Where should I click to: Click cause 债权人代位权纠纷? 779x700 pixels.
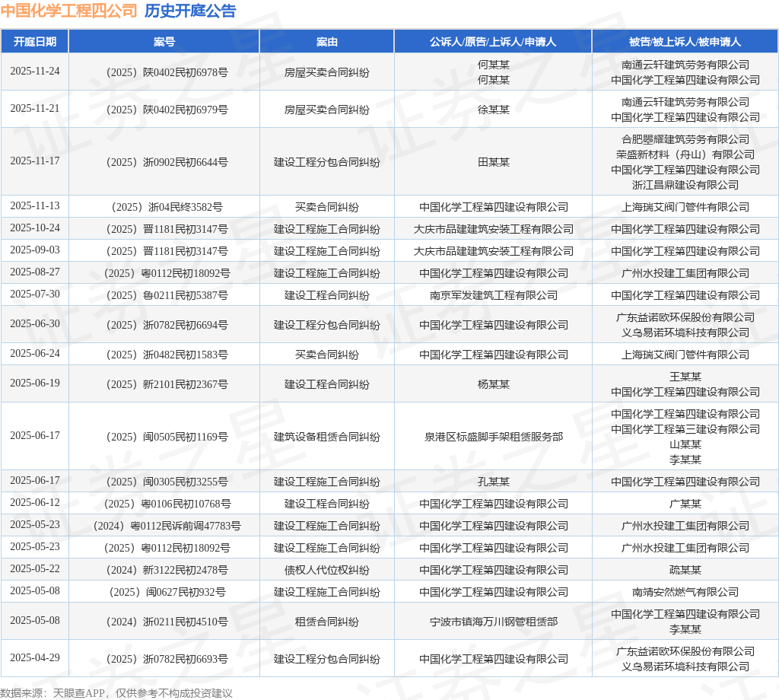(x=327, y=571)
